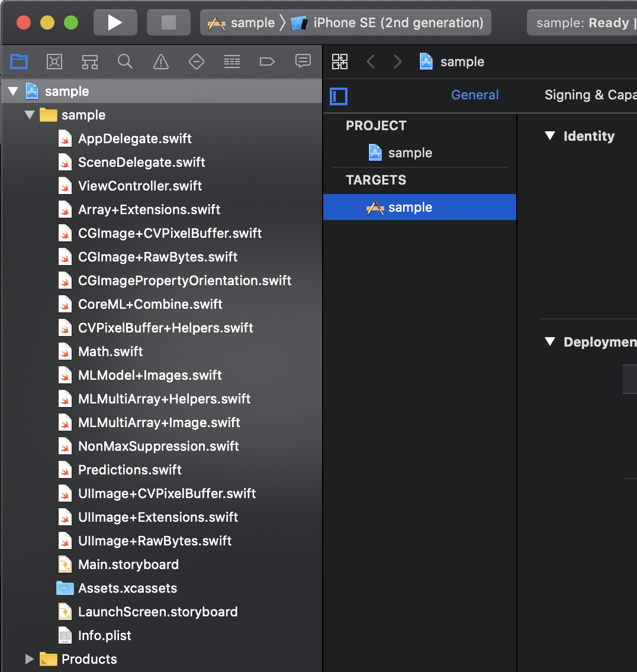637x672 pixels.
Task: Close the Xcode window with red button
Action: (24, 22)
